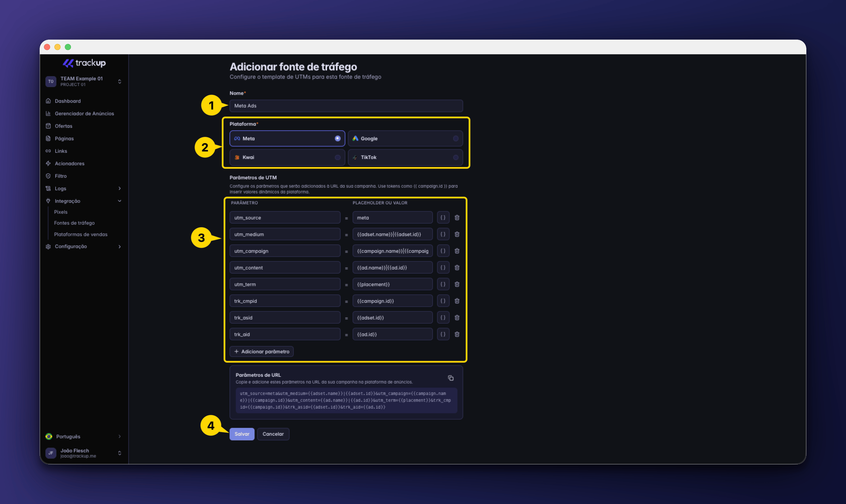This screenshot has width=846, height=504.
Task: Open Pixels sub-item
Action: [61, 212]
